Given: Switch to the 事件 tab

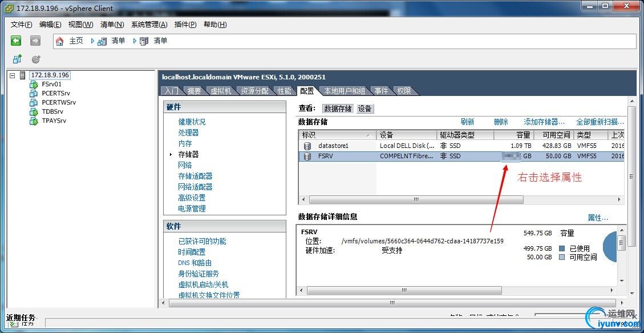Looking at the screenshot, I should point(381,91).
